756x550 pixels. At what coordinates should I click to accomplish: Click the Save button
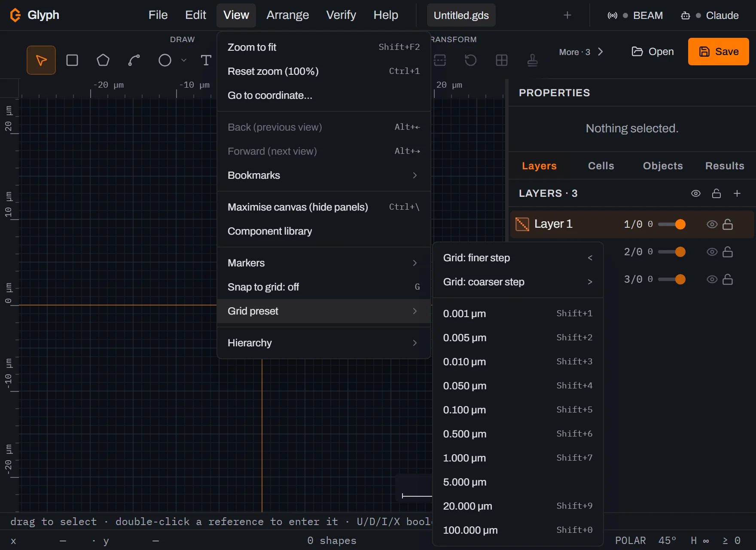pyautogui.click(x=719, y=52)
